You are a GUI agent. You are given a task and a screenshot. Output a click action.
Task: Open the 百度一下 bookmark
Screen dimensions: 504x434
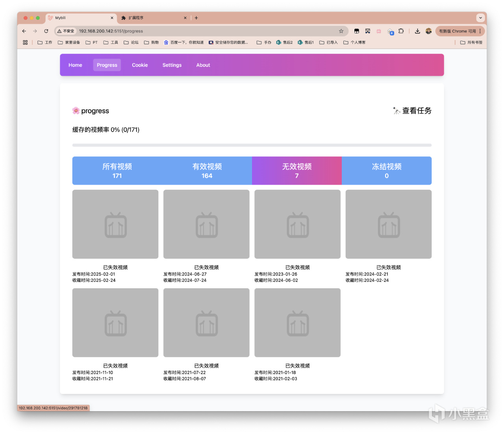coord(184,42)
